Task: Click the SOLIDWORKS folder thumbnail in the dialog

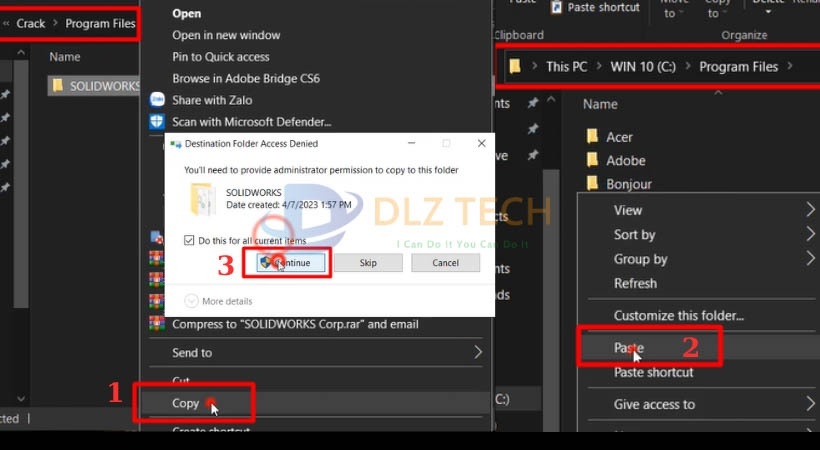Action: (x=203, y=199)
